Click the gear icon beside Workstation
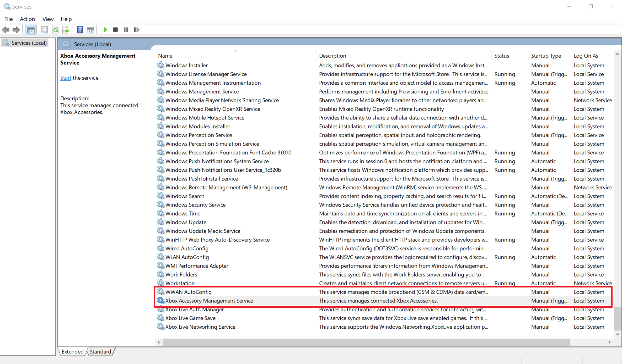This screenshot has height=364, width=622. coord(160,283)
